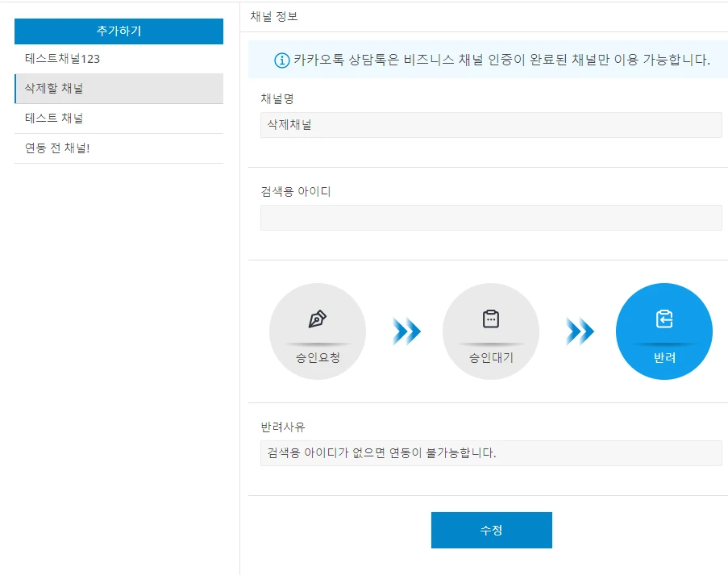Image resolution: width=728 pixels, height=575 pixels.
Task: Click the 반려사유 text field
Action: click(x=489, y=453)
